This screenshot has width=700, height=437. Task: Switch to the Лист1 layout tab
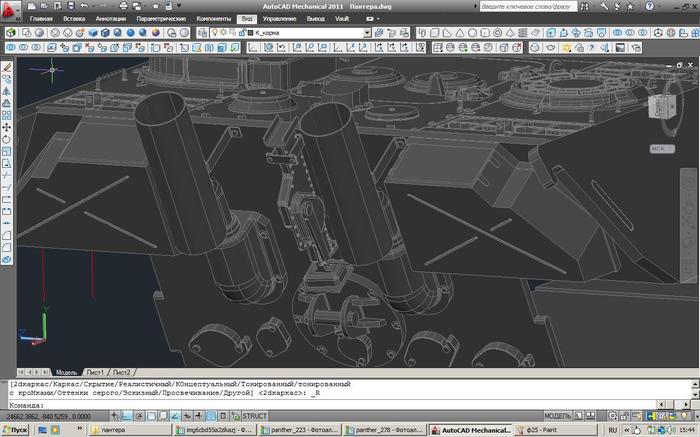[x=96, y=371]
